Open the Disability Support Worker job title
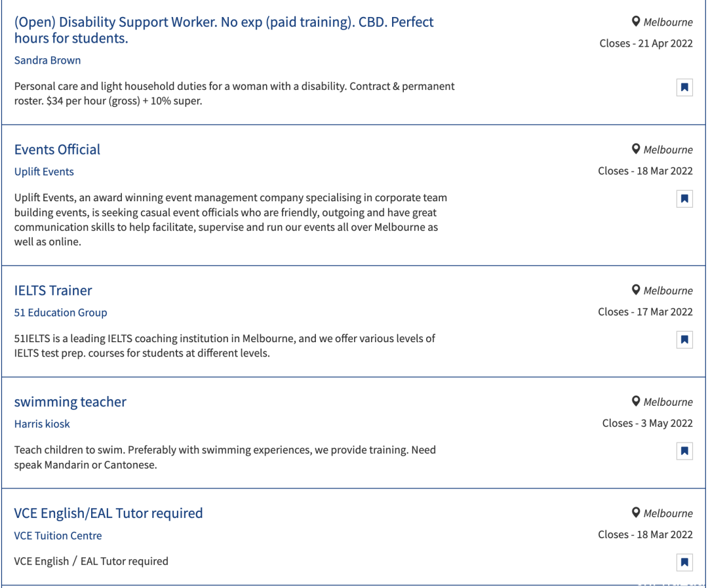The image size is (708, 588). pos(224,29)
